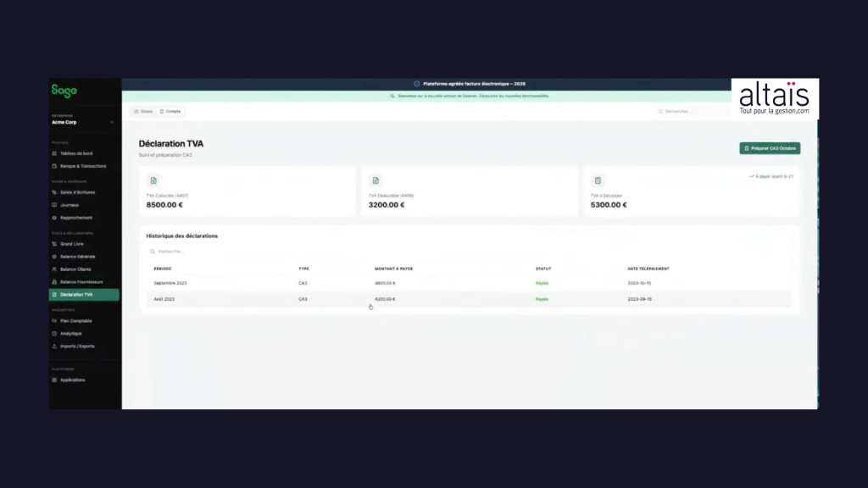Click the Préparer CA3 Octobre button

pos(770,148)
